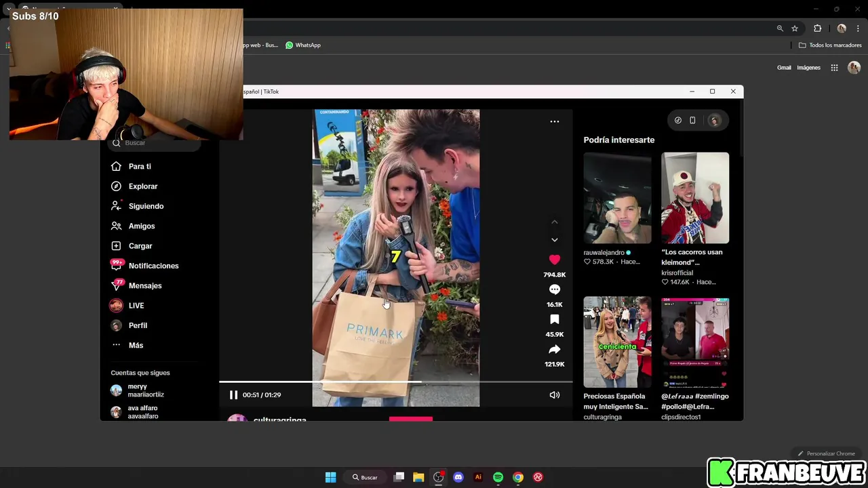Open the Cargar upload page
The height and width of the screenshot is (488, 868).
click(x=140, y=246)
